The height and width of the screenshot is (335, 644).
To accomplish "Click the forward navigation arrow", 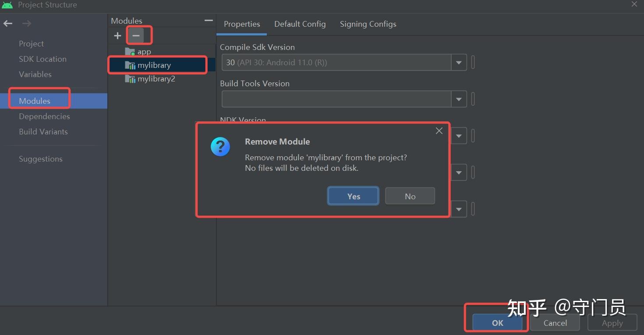I will (x=25, y=23).
